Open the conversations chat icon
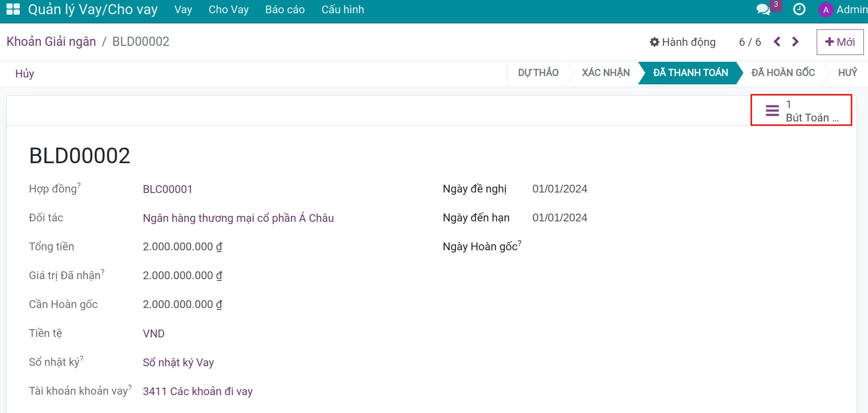Image resolution: width=868 pixels, height=413 pixels. (763, 10)
